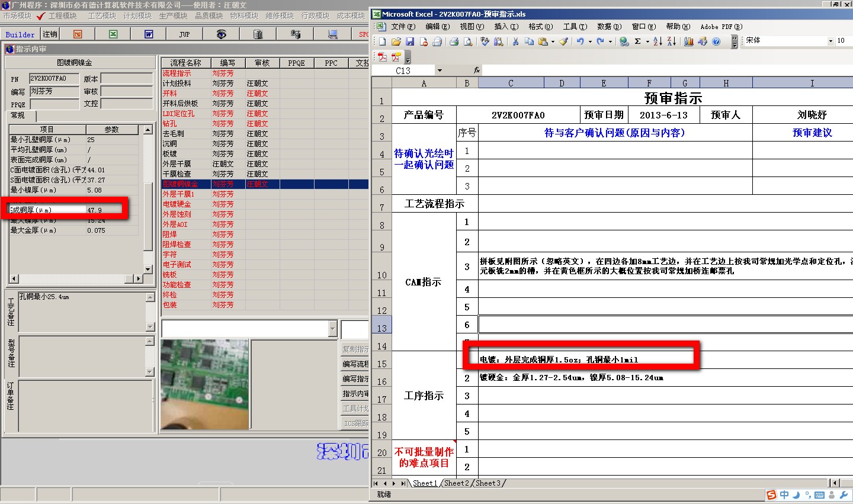Select the Format Painter brush
Image resolution: width=853 pixels, height=504 pixels.
click(563, 41)
